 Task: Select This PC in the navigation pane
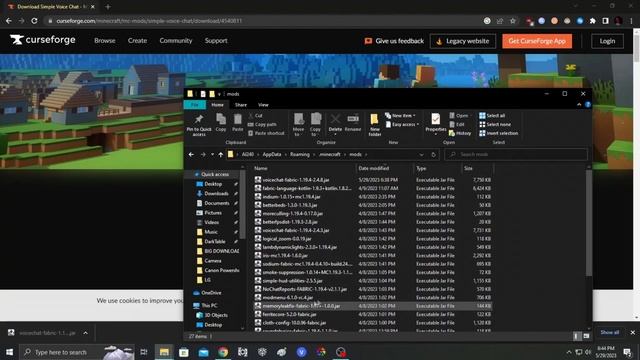pos(209,305)
